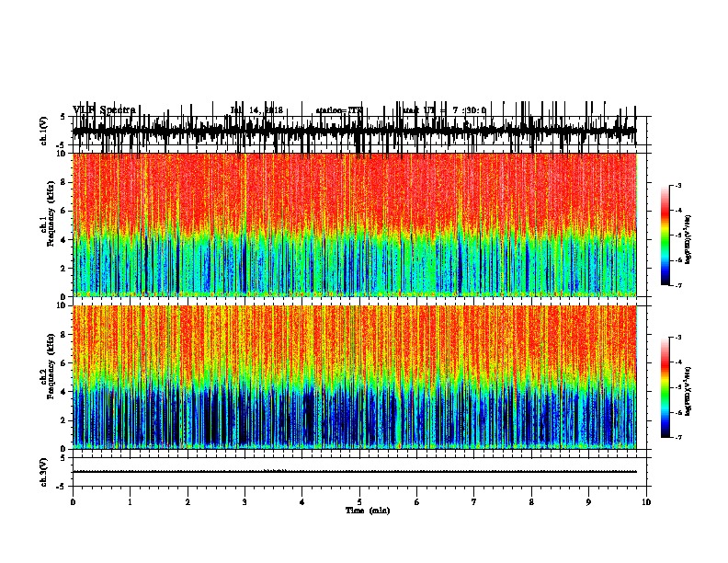Click the 'ch.3(V)' waveform axis label

tap(44, 472)
